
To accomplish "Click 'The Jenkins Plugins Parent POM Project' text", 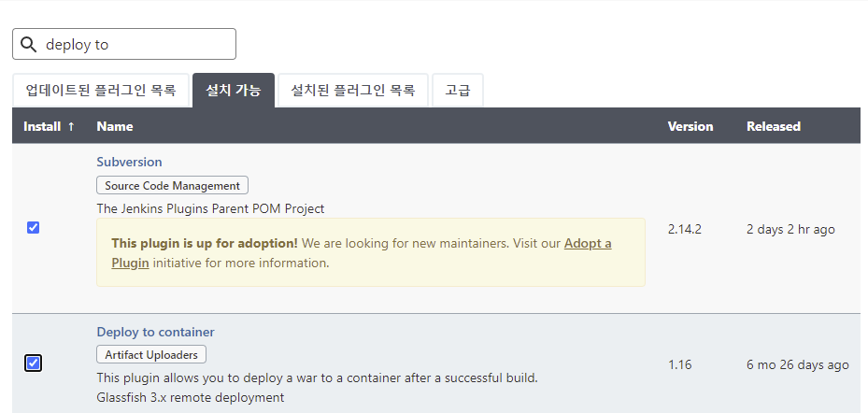I will point(210,208).
